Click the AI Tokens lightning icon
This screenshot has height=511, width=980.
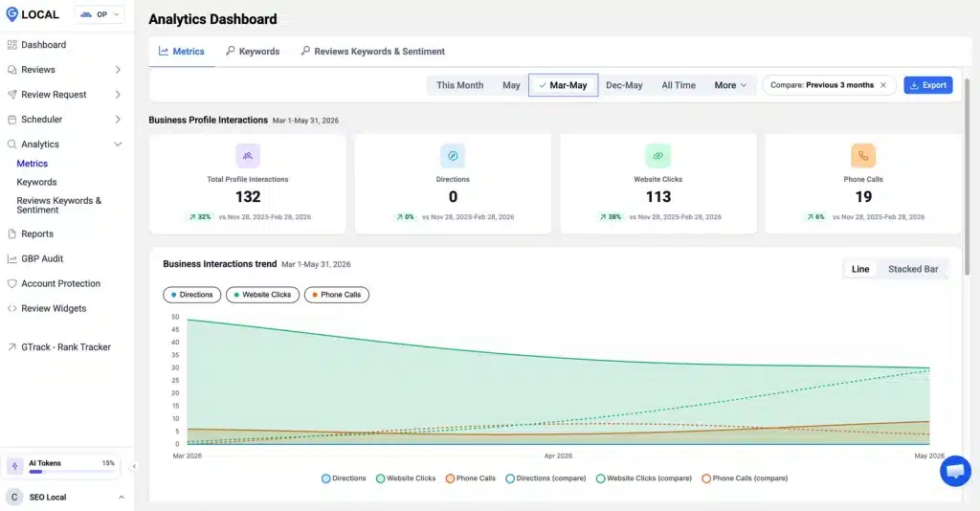point(15,467)
